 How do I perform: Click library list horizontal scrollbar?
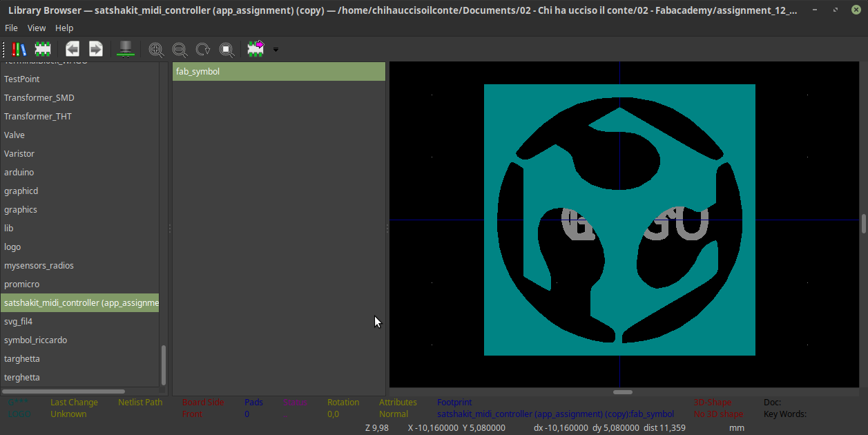(x=64, y=391)
